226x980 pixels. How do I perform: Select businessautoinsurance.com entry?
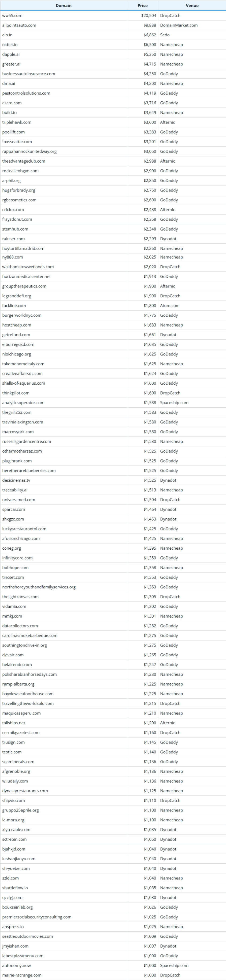pos(29,74)
